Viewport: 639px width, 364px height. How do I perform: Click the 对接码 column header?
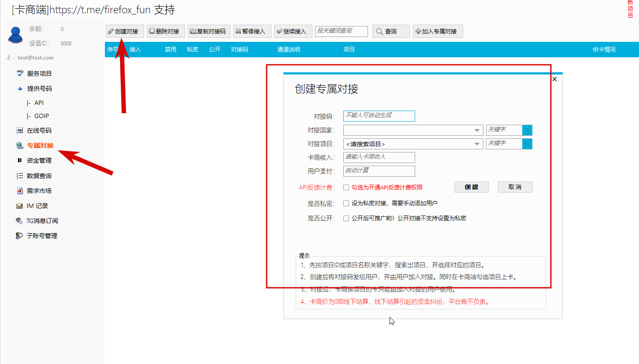[x=240, y=49]
